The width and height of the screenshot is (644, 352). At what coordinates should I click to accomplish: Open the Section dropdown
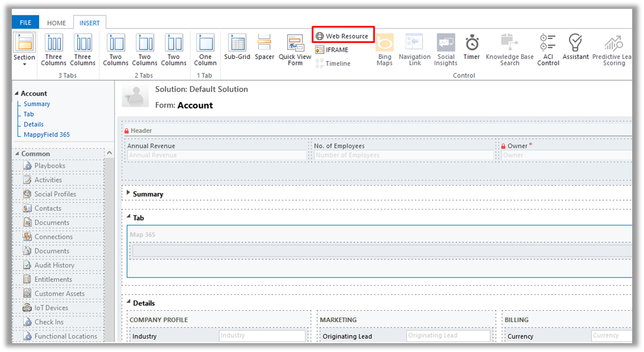pyautogui.click(x=24, y=58)
